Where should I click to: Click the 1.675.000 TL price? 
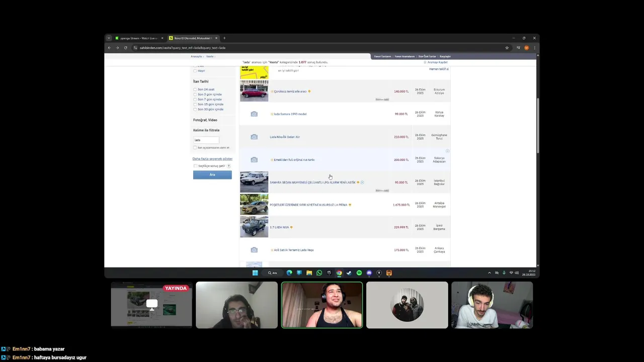(x=401, y=205)
